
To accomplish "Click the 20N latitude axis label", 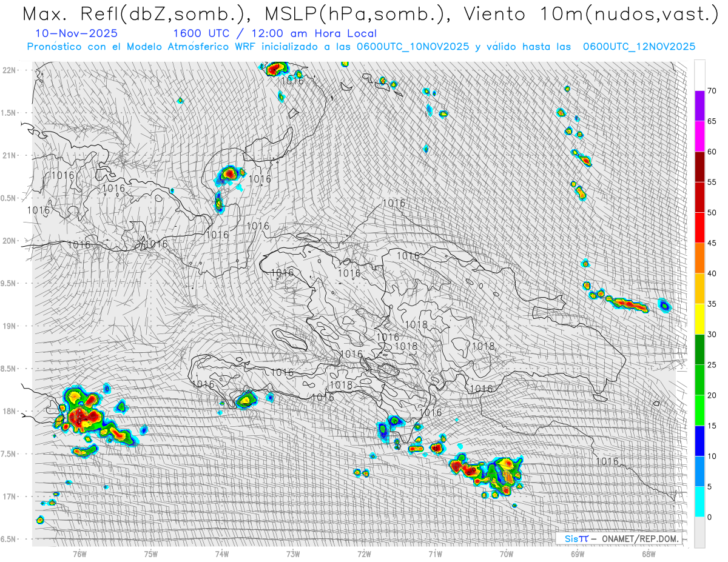I will [x=10, y=241].
